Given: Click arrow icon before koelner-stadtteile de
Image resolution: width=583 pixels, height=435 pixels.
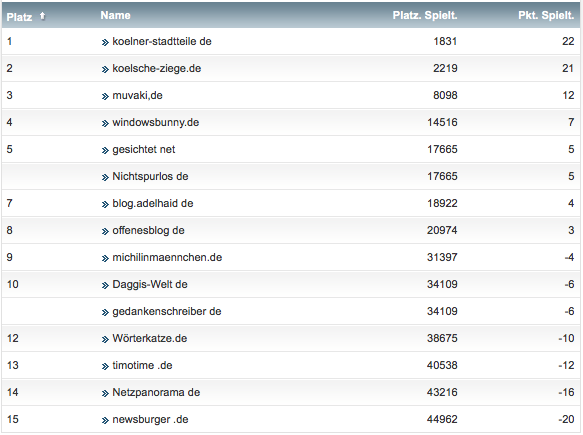Looking at the screenshot, I should tap(105, 42).
